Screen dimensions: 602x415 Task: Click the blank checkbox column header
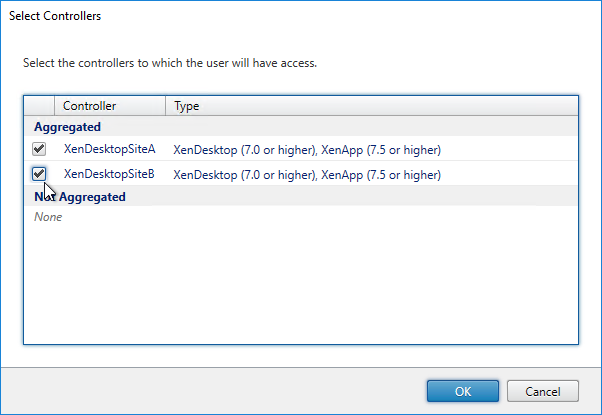(x=39, y=106)
